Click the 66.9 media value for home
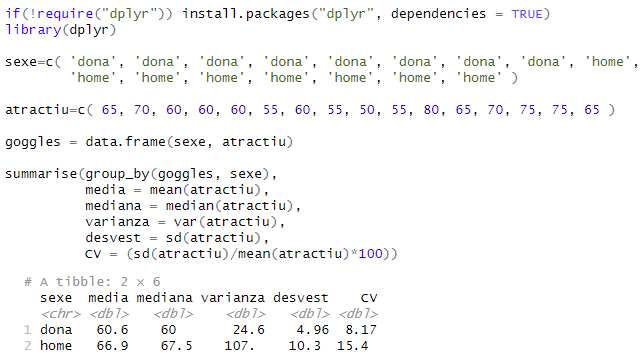The width and height of the screenshot is (643, 361). point(112,346)
